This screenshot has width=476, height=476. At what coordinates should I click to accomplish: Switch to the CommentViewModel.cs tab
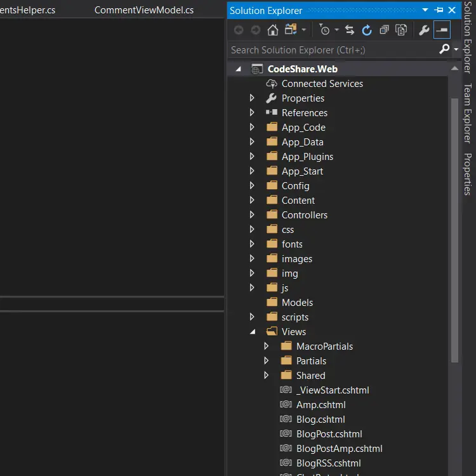(x=144, y=11)
